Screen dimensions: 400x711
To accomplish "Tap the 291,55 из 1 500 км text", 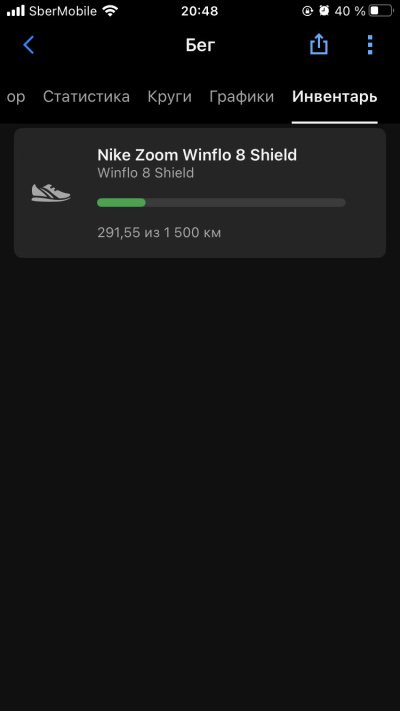I will tap(159, 233).
